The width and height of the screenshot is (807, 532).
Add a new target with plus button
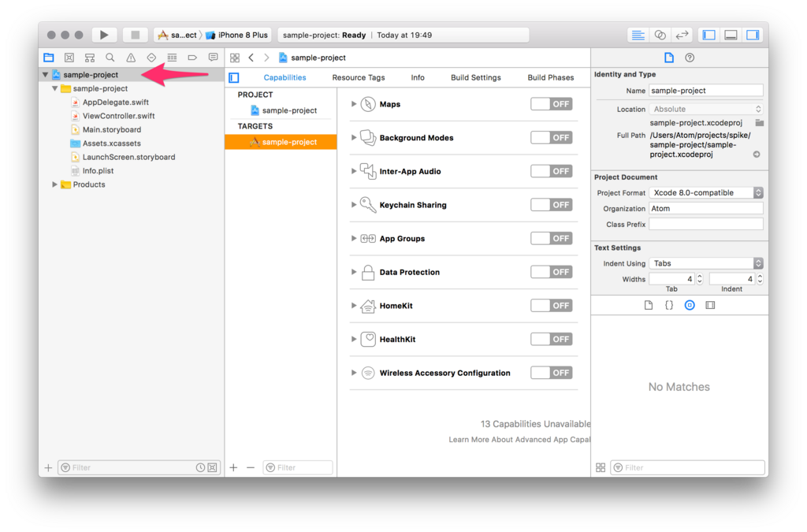pos(233,467)
